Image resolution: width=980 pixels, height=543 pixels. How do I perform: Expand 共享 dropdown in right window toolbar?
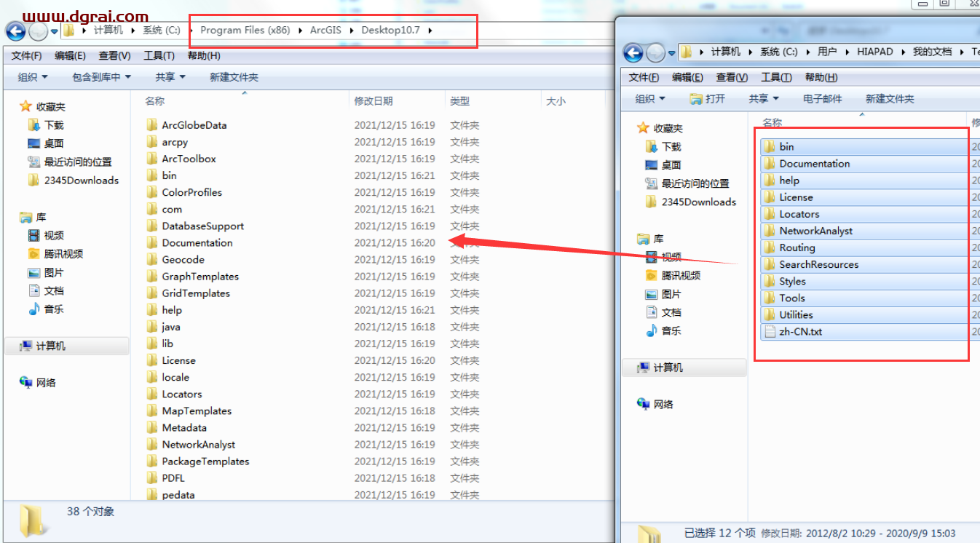tap(763, 99)
